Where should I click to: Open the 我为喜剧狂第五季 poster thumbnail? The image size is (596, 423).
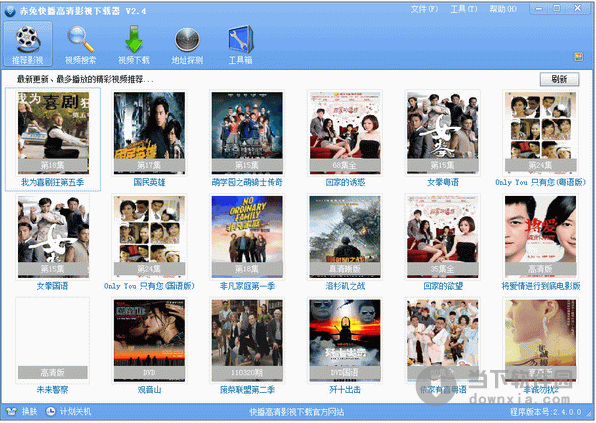click(x=53, y=133)
